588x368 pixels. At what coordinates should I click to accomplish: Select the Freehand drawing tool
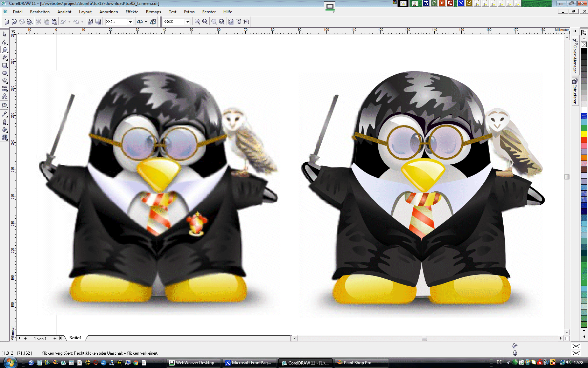(5, 57)
